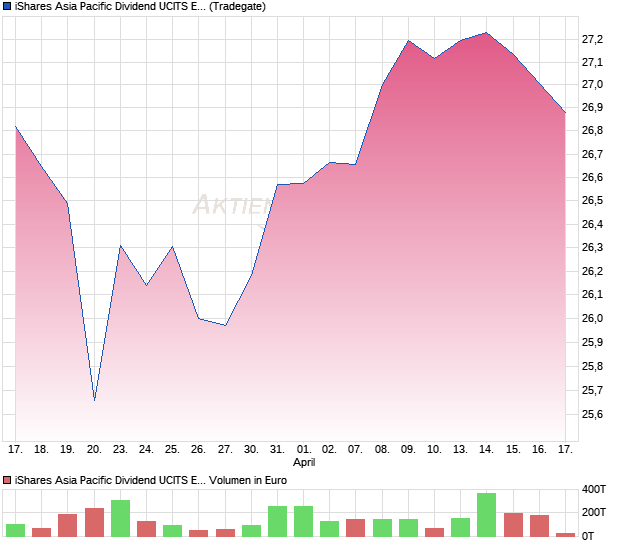
Task: Click the green volume bar under 01.
Action: pyautogui.click(x=304, y=521)
